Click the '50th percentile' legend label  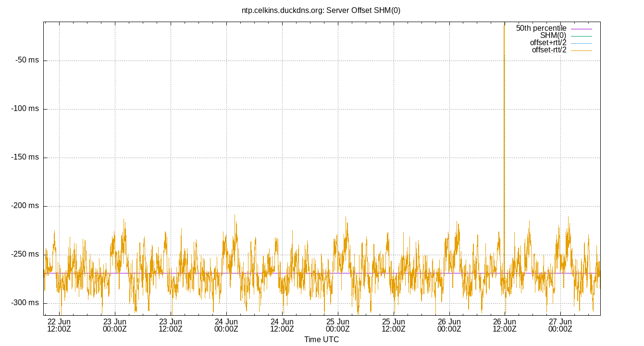coord(541,28)
